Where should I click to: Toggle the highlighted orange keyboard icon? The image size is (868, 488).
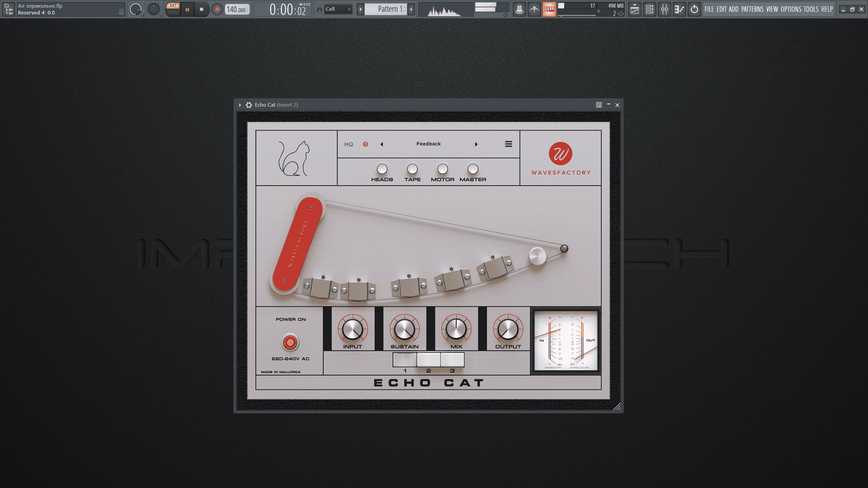(549, 9)
